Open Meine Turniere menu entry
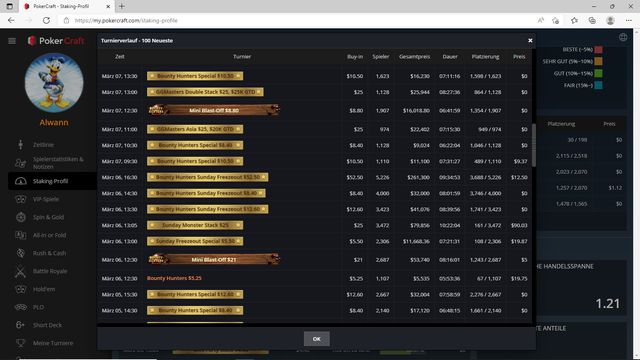 (53, 343)
